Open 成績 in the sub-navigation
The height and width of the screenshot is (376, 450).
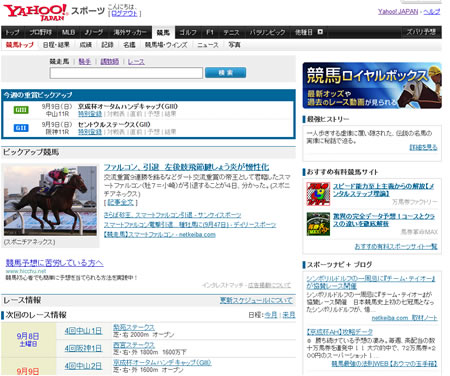tap(86, 45)
